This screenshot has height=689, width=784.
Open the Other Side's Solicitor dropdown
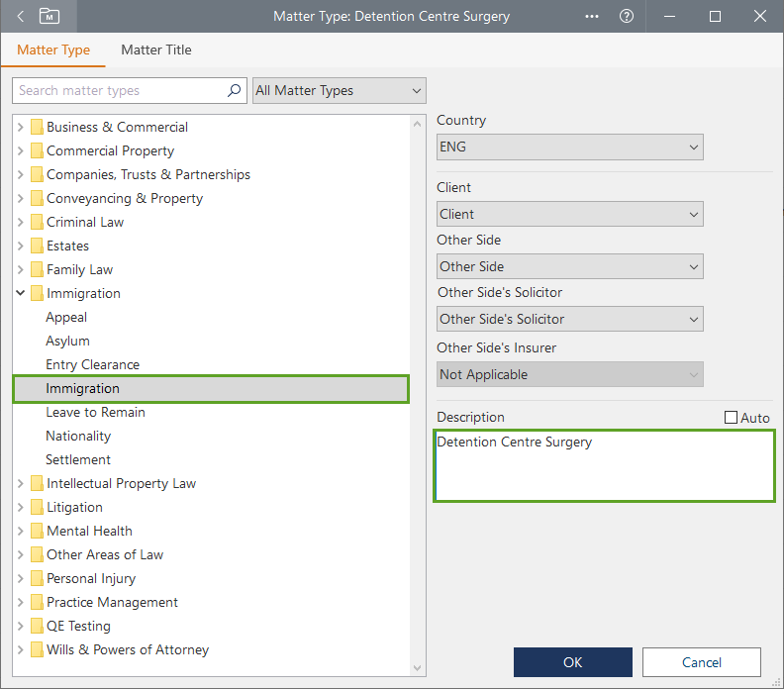pos(569,319)
